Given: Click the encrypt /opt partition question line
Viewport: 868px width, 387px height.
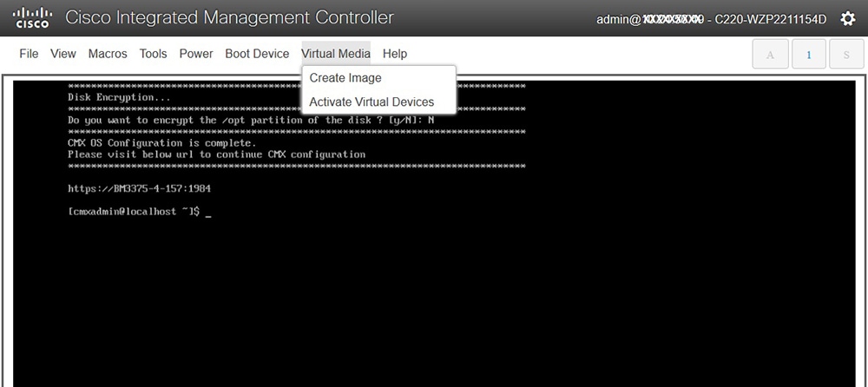Looking at the screenshot, I should (x=251, y=120).
